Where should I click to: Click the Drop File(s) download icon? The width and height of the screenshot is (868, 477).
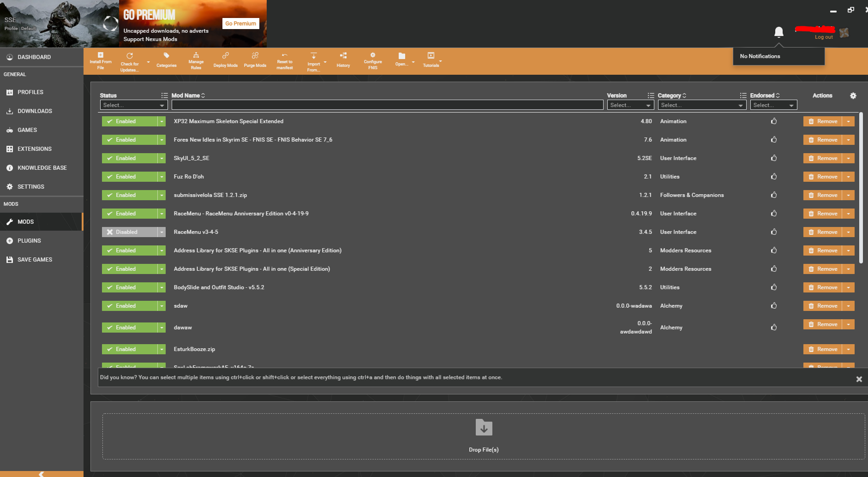pyautogui.click(x=484, y=427)
